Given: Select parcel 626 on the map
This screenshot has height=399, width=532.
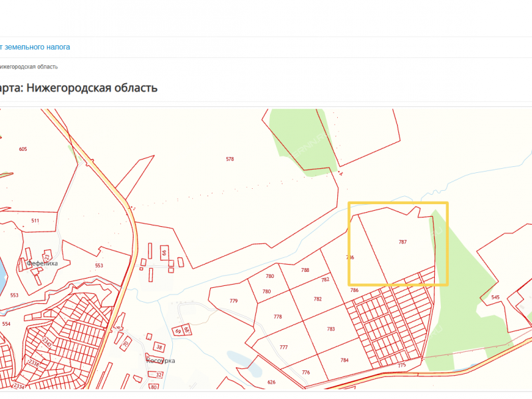Looking at the screenshot, I should click(x=271, y=382).
